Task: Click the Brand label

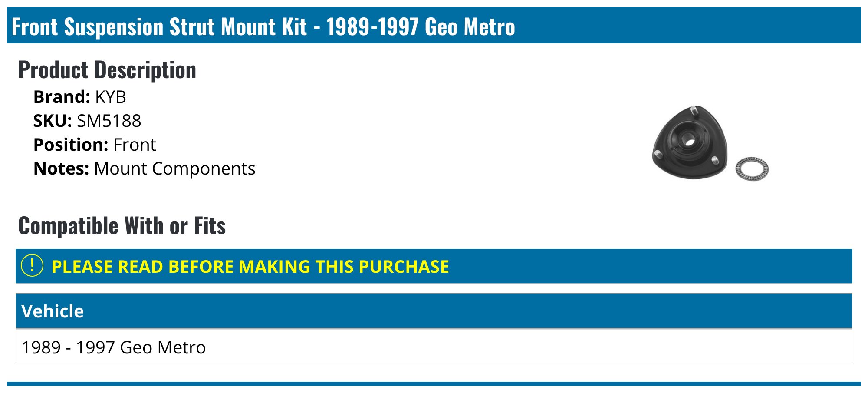Action: pyautogui.click(x=62, y=97)
